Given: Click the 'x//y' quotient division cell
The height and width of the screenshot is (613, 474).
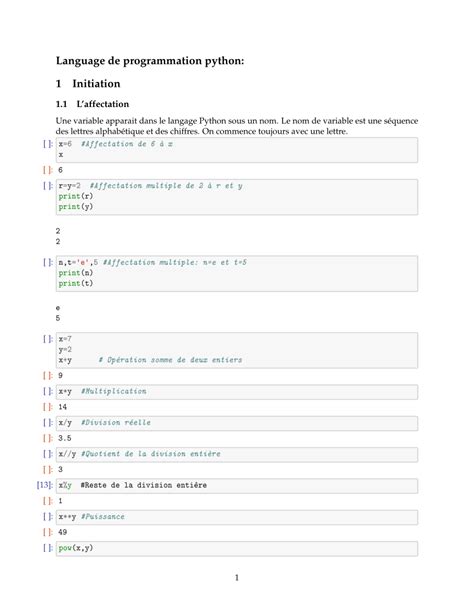Looking at the screenshot, I should coord(237,454).
